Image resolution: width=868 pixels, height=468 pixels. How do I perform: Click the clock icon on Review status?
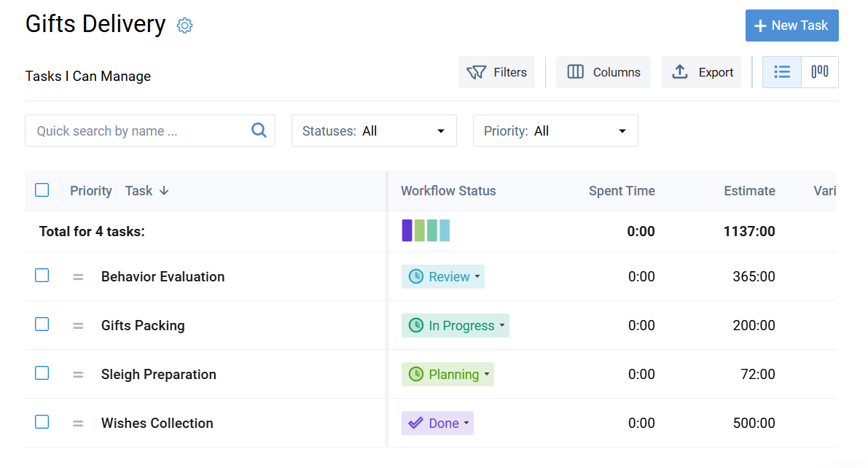pos(415,276)
